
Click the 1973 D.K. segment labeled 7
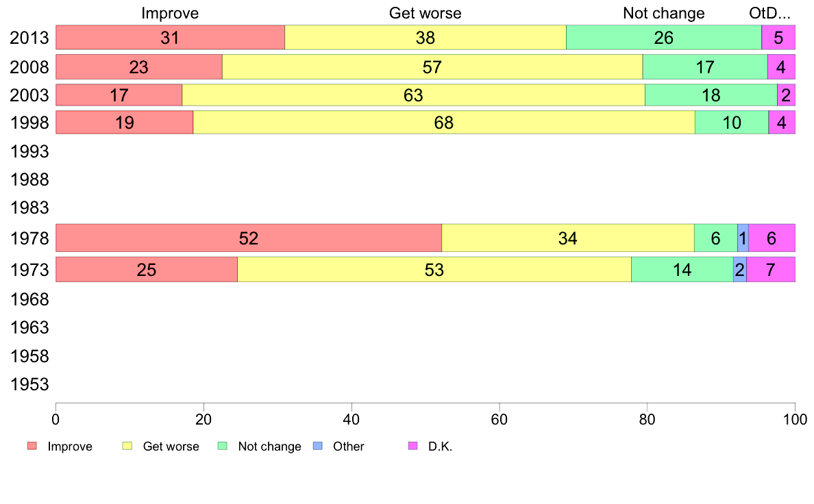[x=770, y=270]
